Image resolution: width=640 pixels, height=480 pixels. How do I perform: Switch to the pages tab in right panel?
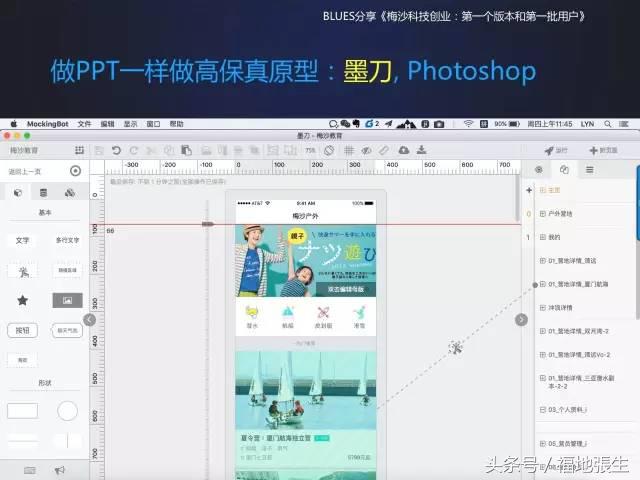click(x=564, y=170)
